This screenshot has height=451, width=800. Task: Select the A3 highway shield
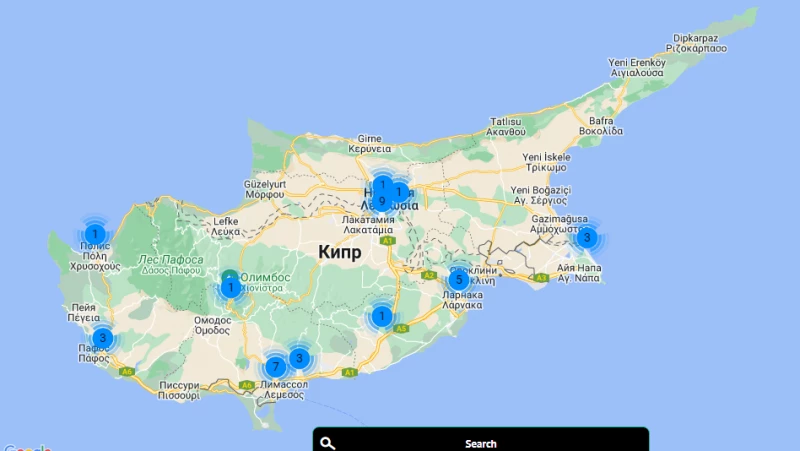pyautogui.click(x=541, y=278)
